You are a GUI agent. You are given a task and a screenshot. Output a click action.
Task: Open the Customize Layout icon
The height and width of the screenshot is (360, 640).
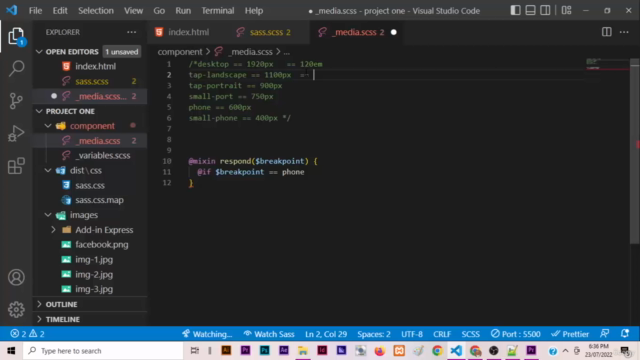[x=566, y=10]
